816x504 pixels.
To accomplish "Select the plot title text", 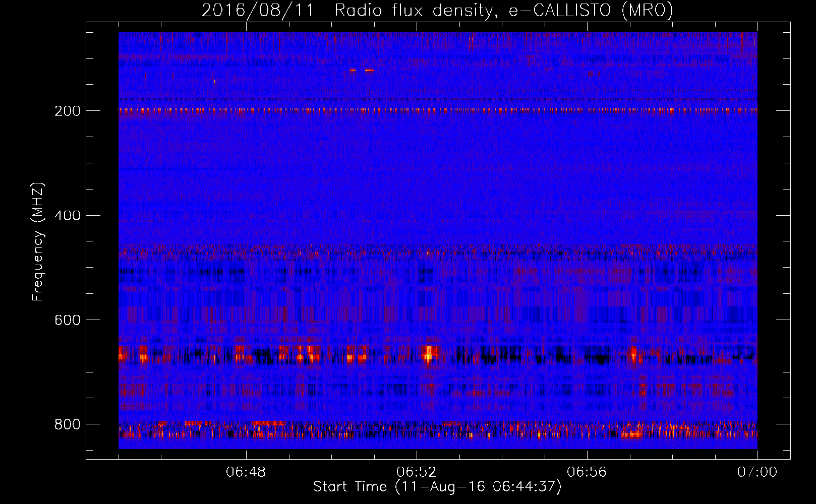I will (437, 10).
